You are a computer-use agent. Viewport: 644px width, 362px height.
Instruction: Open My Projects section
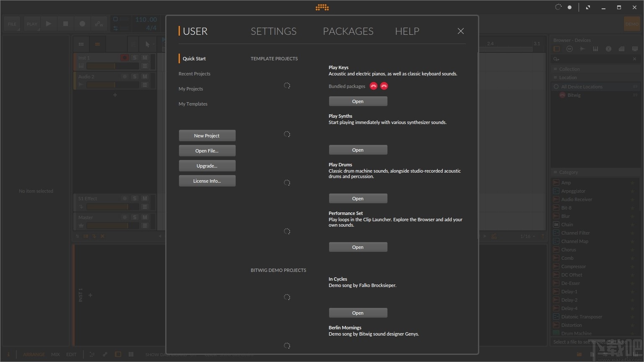(x=191, y=89)
